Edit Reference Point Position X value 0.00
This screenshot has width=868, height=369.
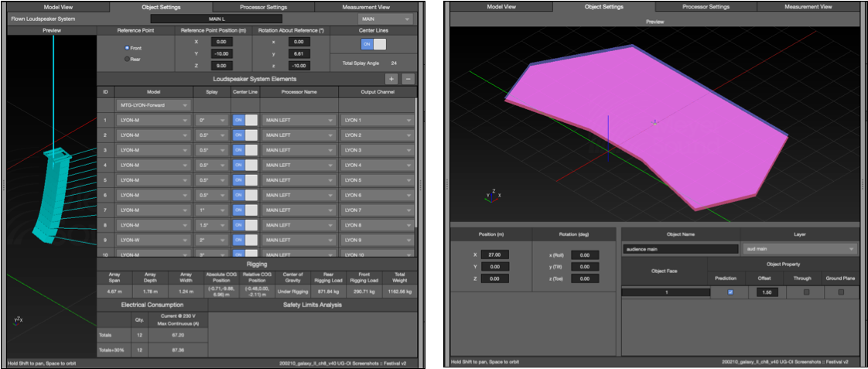[221, 42]
